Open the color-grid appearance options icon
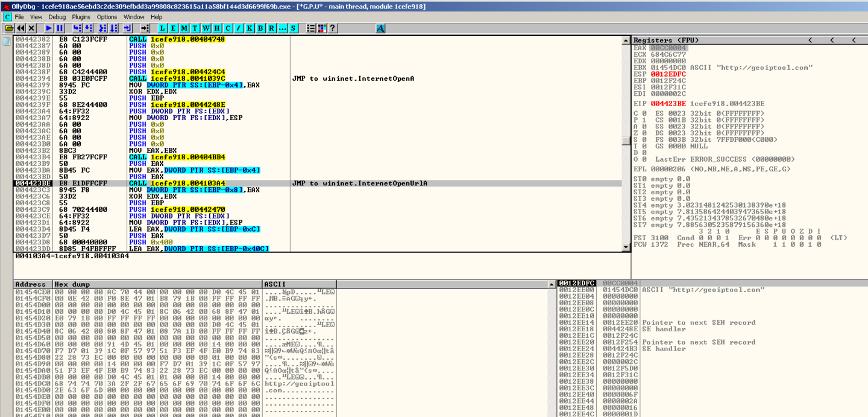This screenshot has width=868, height=417. pos(322,28)
